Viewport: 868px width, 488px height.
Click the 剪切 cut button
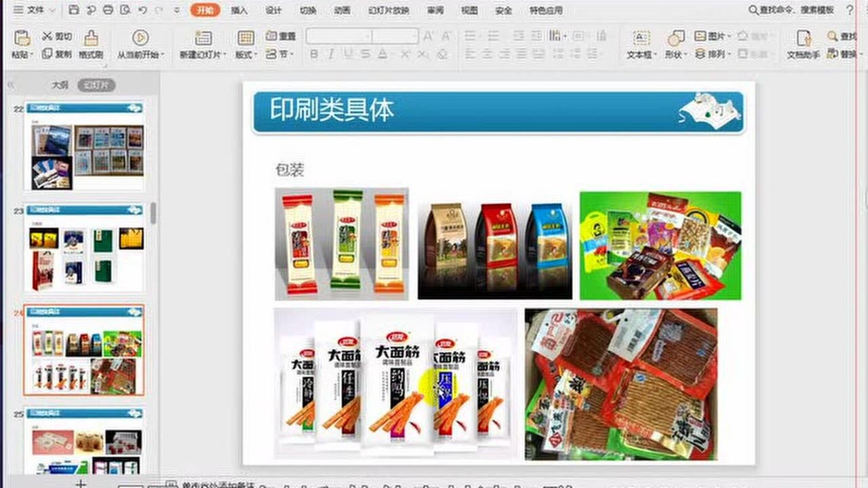(x=57, y=36)
